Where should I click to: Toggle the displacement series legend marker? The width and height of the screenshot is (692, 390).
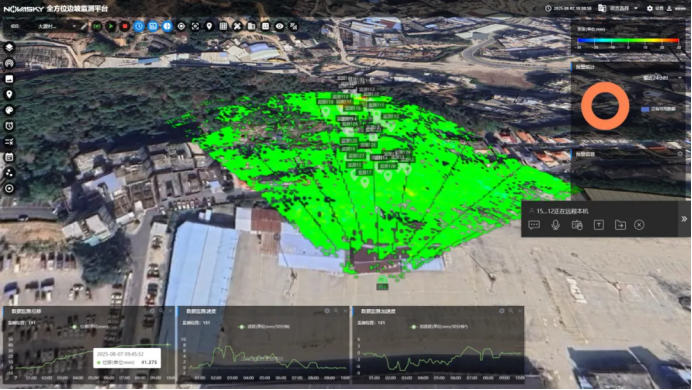[75, 327]
